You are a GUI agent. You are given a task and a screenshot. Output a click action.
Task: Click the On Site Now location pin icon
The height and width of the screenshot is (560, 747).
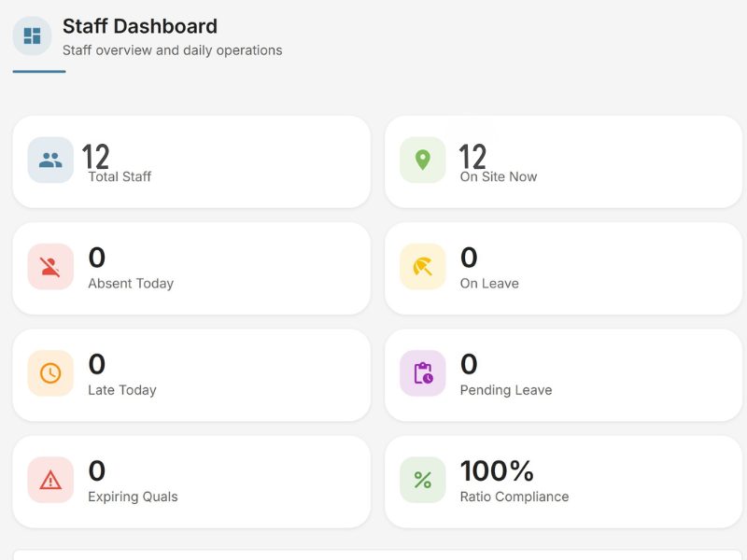(422, 161)
